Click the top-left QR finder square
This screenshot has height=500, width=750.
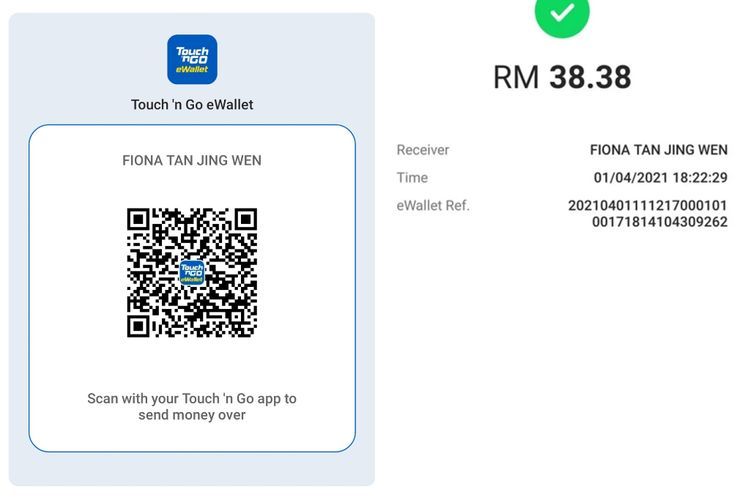138,219
